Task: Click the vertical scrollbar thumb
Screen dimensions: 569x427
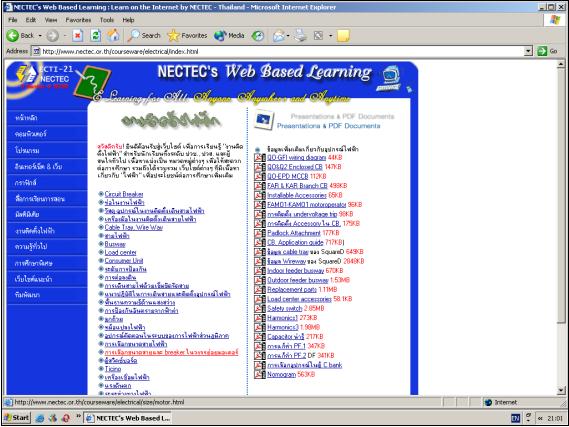Action: [x=561, y=195]
